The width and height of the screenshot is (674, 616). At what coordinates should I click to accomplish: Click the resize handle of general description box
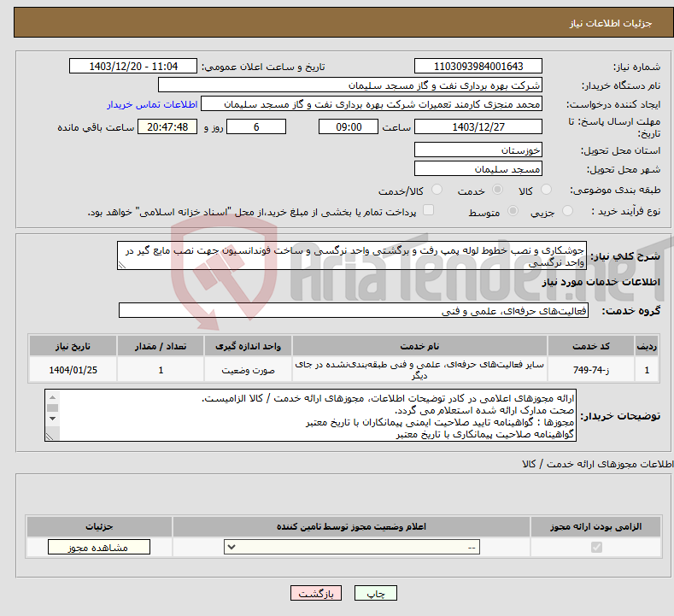point(122,265)
